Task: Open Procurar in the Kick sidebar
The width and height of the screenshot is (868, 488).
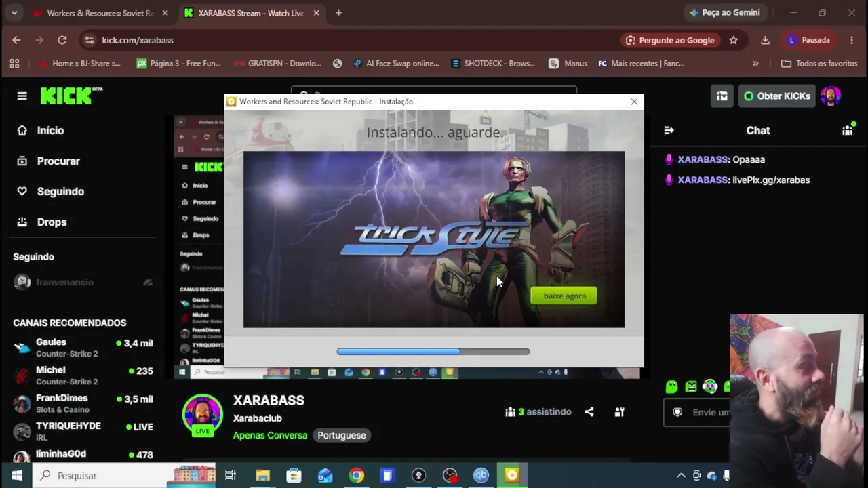Action: pos(48,161)
